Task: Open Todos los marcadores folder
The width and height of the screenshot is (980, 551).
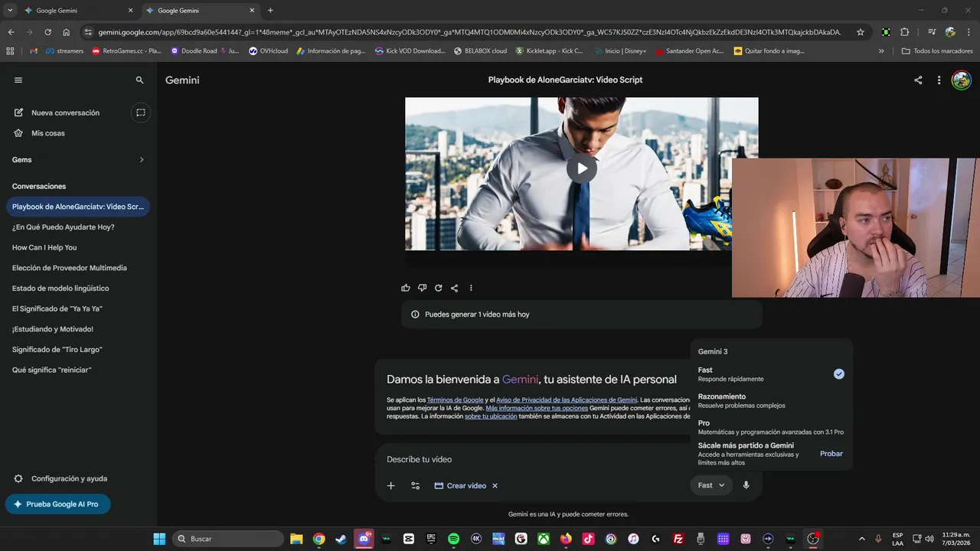Action: click(x=937, y=51)
